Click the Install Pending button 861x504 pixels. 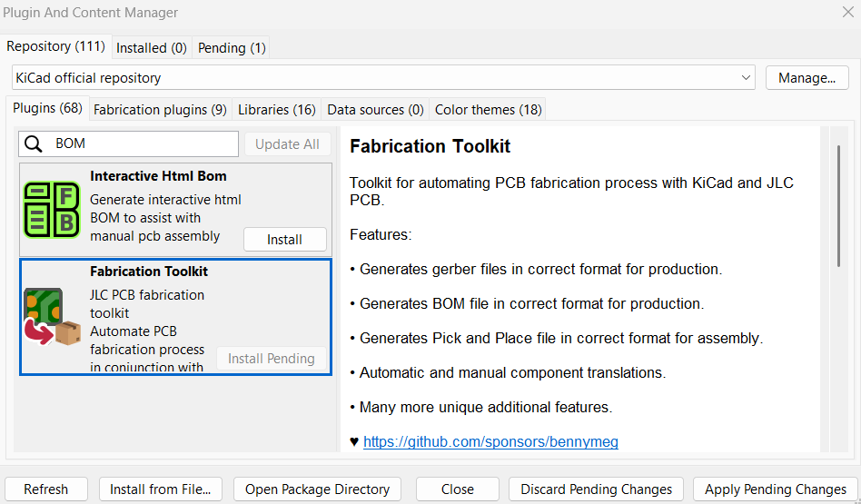click(272, 359)
